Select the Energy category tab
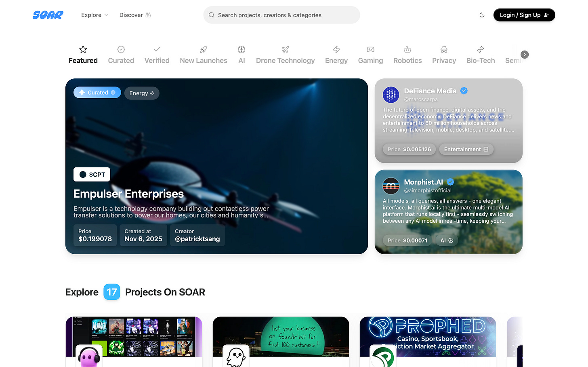This screenshot has height=367, width=588. pos(336,55)
